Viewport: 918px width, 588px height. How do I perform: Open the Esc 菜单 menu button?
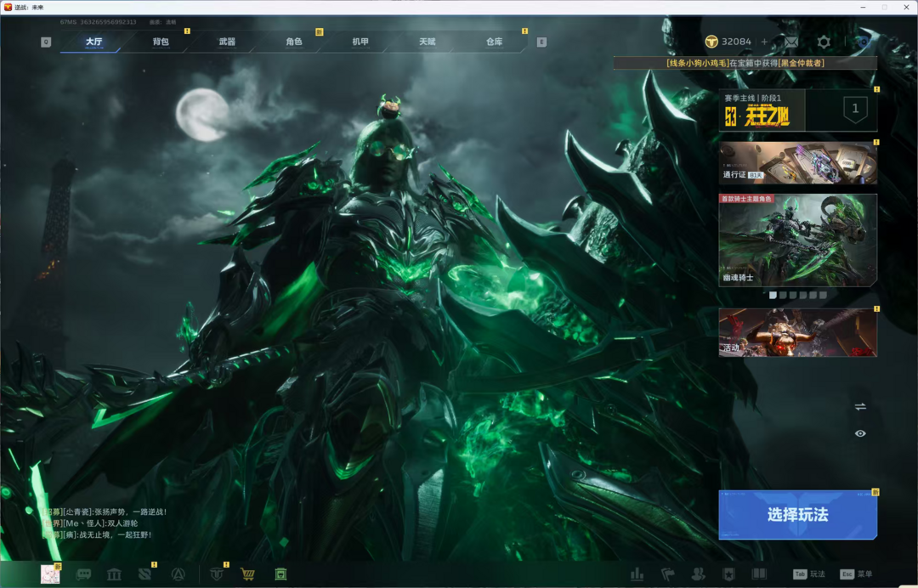(x=856, y=574)
